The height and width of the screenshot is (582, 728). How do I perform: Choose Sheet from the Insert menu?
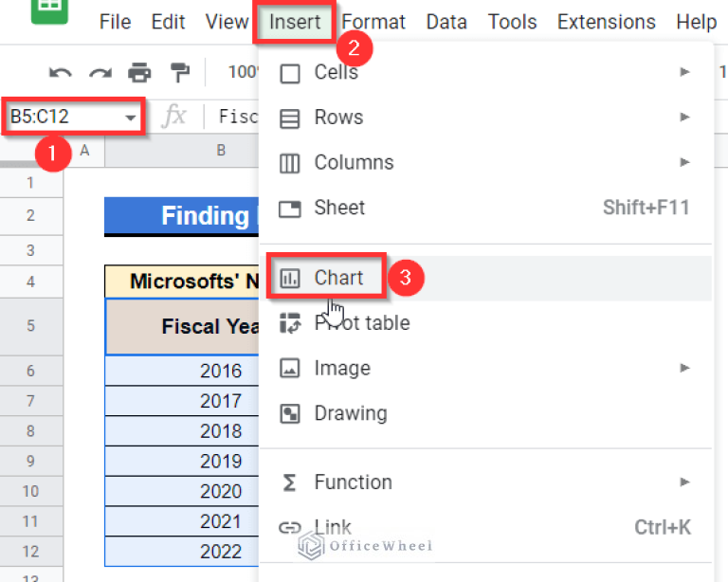coord(485,208)
